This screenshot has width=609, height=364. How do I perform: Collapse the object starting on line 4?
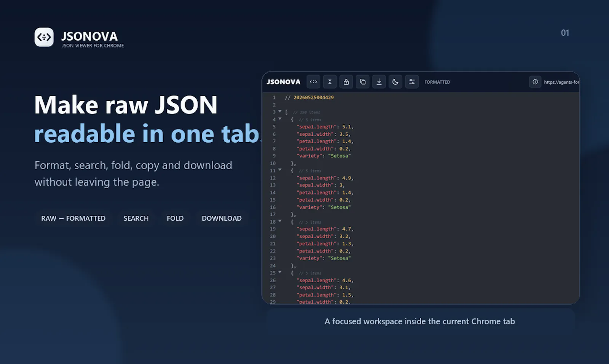(x=280, y=119)
